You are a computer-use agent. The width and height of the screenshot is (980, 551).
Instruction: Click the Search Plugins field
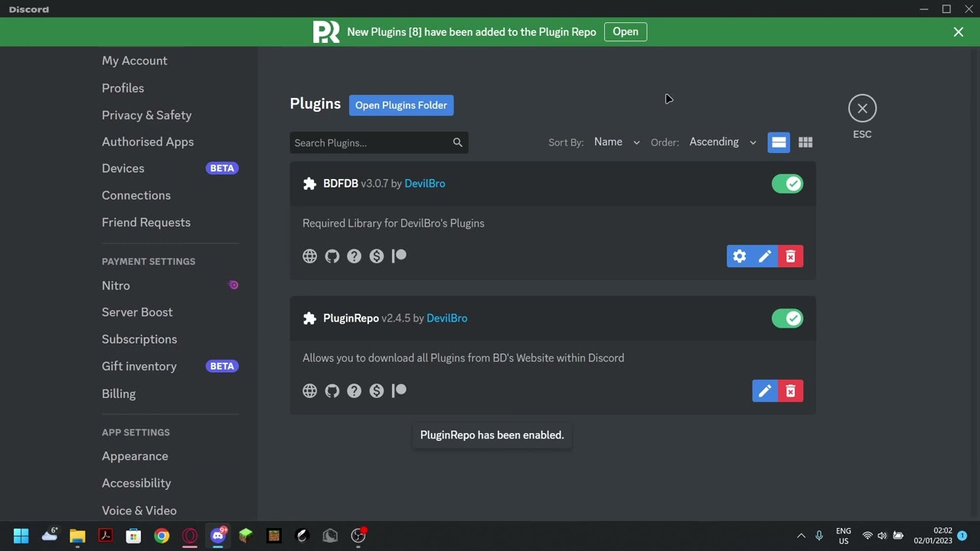379,142
